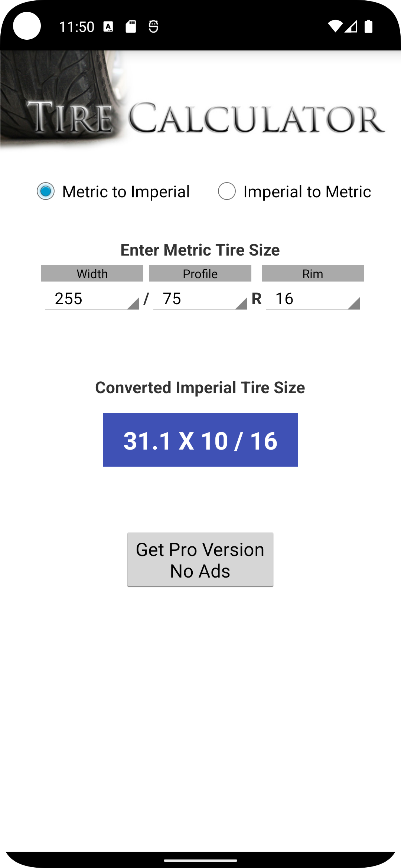Tap the 11:50 clock in status bar
401x868 pixels.
coord(76,27)
